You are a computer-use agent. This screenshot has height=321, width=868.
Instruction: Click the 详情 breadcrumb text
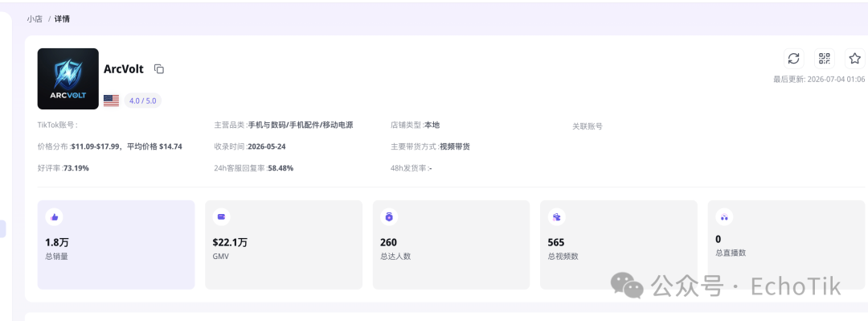pos(62,19)
